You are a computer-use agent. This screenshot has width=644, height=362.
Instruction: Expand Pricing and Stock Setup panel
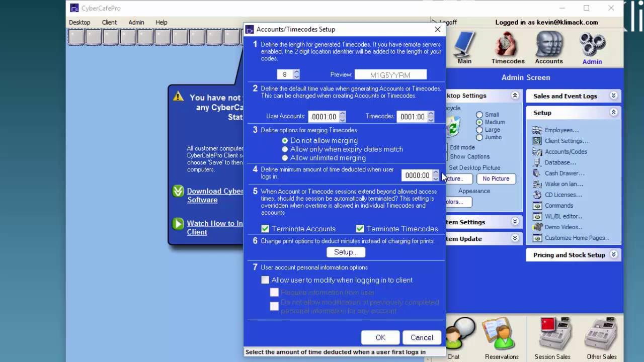pos(613,254)
